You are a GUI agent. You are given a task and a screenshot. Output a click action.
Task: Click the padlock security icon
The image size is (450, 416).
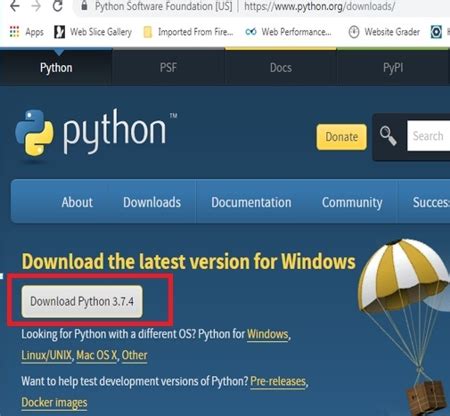pos(84,5)
